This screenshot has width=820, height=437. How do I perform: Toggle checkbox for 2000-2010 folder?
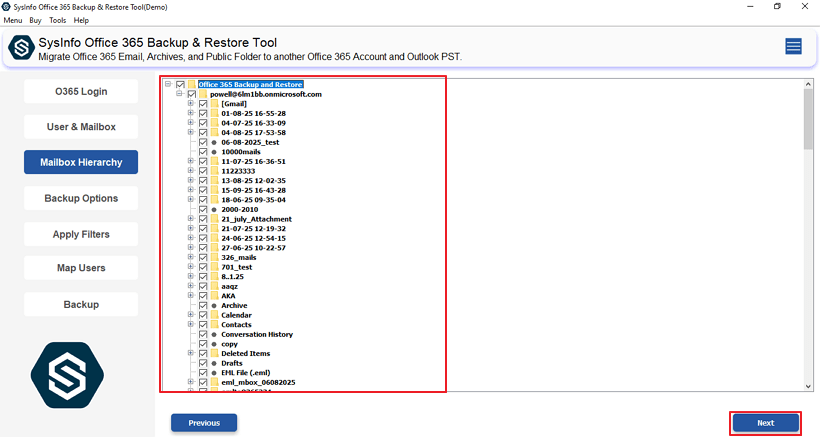tap(203, 210)
